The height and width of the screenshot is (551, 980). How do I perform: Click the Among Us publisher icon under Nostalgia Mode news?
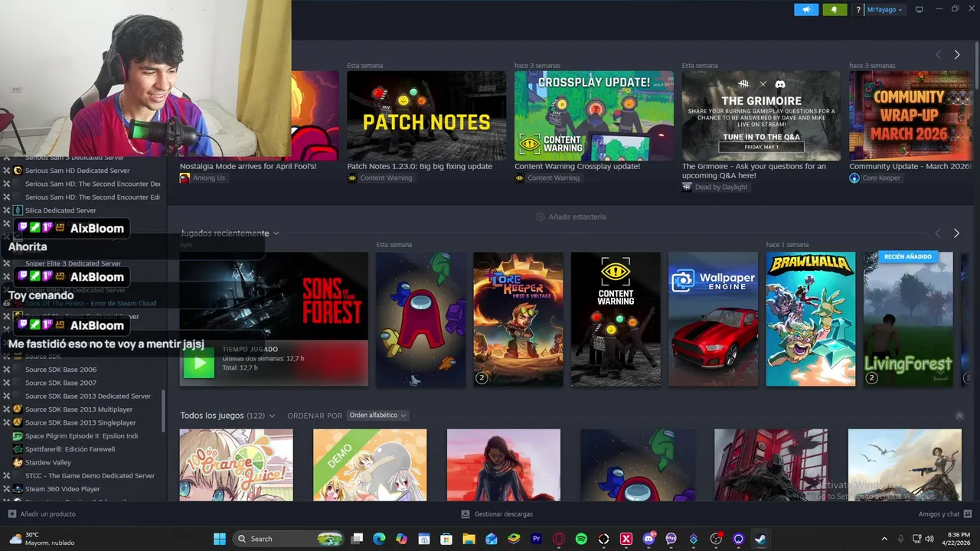pos(185,178)
